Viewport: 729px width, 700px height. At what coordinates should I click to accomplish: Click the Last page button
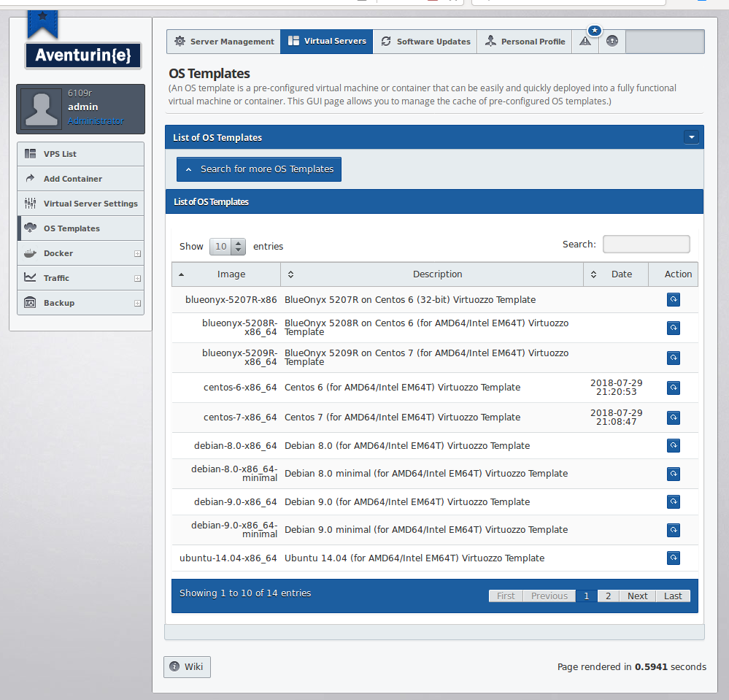click(x=673, y=596)
